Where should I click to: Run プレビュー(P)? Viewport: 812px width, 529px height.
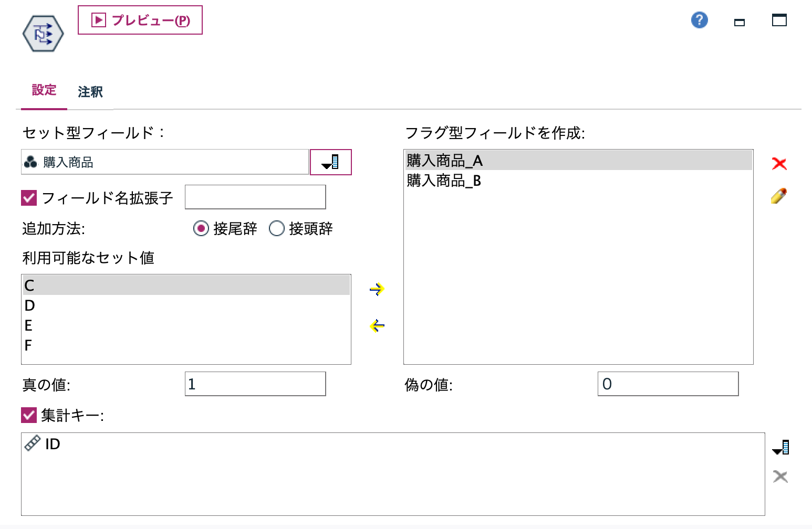140,20
